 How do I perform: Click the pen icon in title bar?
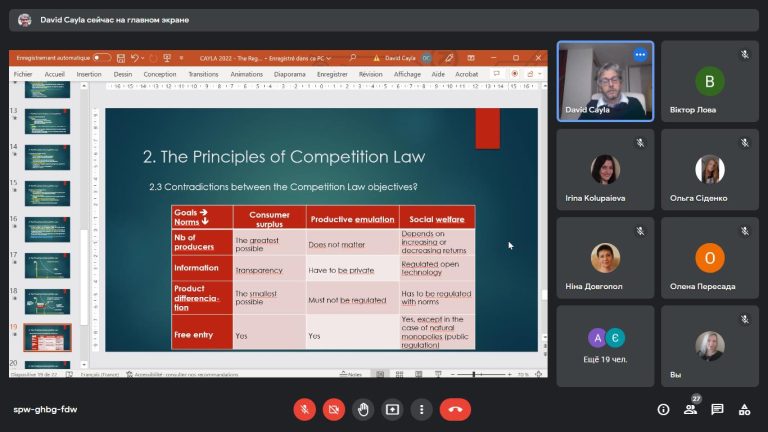[x=449, y=58]
